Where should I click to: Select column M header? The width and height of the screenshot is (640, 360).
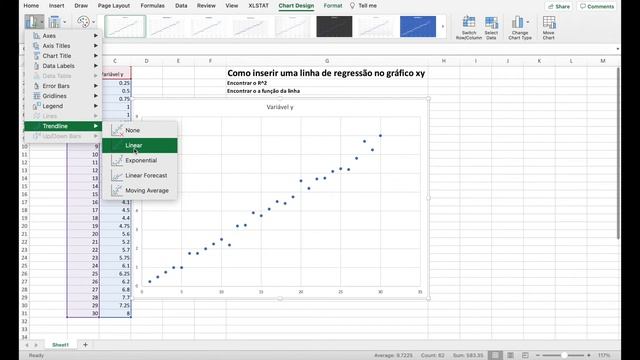pos(603,61)
